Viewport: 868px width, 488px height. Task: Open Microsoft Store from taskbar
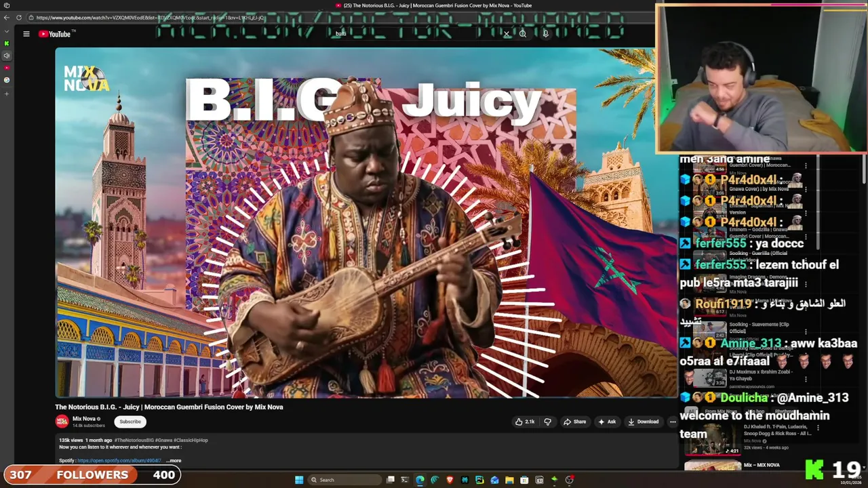click(x=524, y=480)
